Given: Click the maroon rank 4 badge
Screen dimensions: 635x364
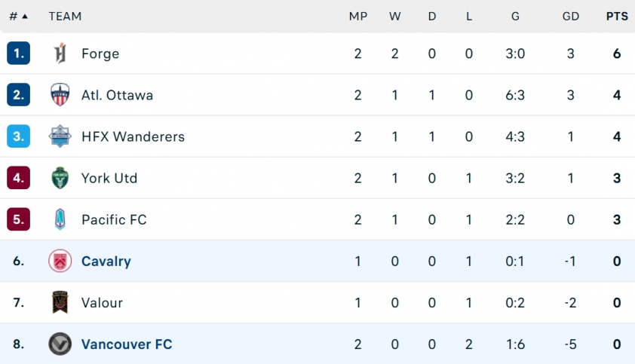Looking at the screenshot, I should (19, 178).
